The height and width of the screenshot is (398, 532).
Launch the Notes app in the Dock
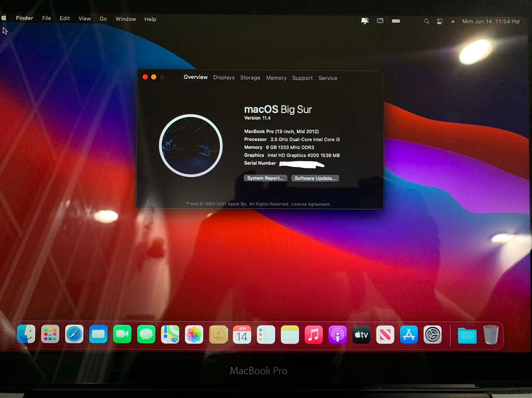point(290,334)
